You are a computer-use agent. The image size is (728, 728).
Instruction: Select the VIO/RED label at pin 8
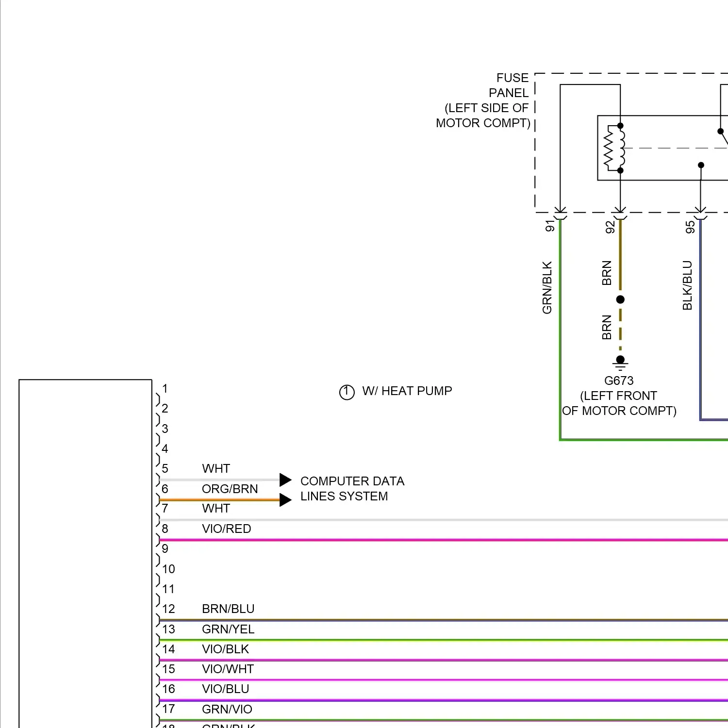point(227,529)
